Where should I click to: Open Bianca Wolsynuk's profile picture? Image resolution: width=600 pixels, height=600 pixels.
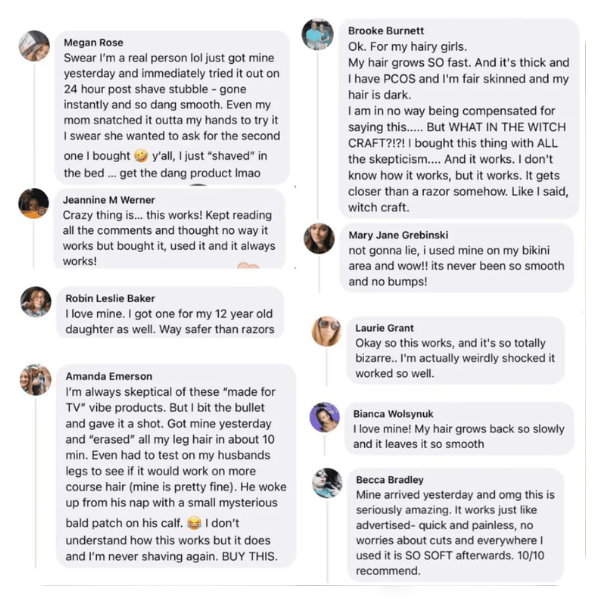(325, 417)
